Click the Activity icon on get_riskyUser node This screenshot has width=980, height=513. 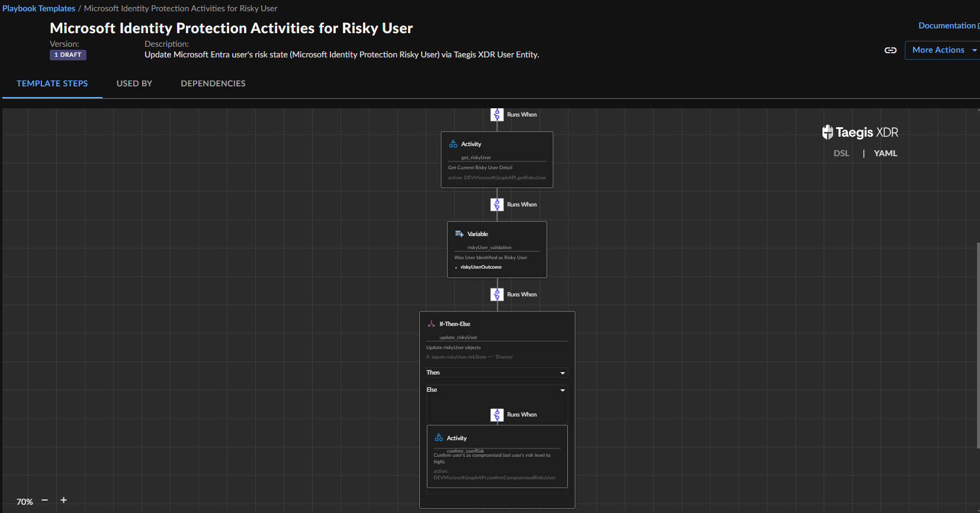tap(453, 144)
